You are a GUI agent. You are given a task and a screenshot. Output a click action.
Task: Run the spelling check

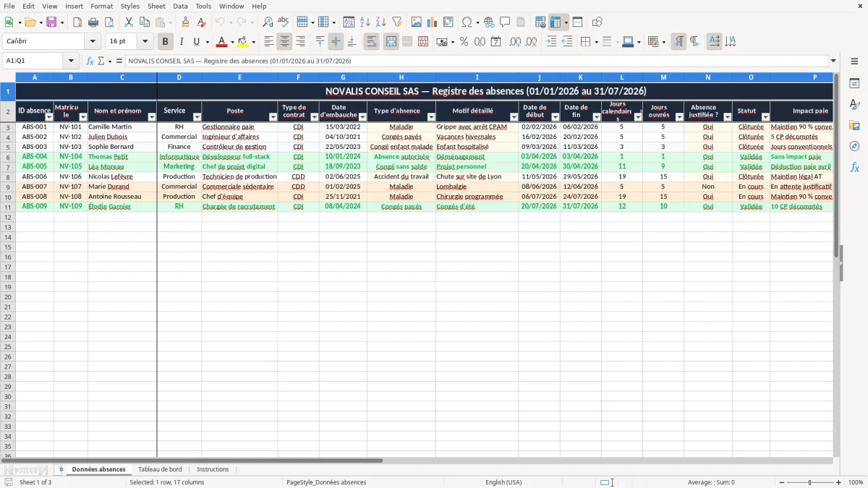click(284, 22)
